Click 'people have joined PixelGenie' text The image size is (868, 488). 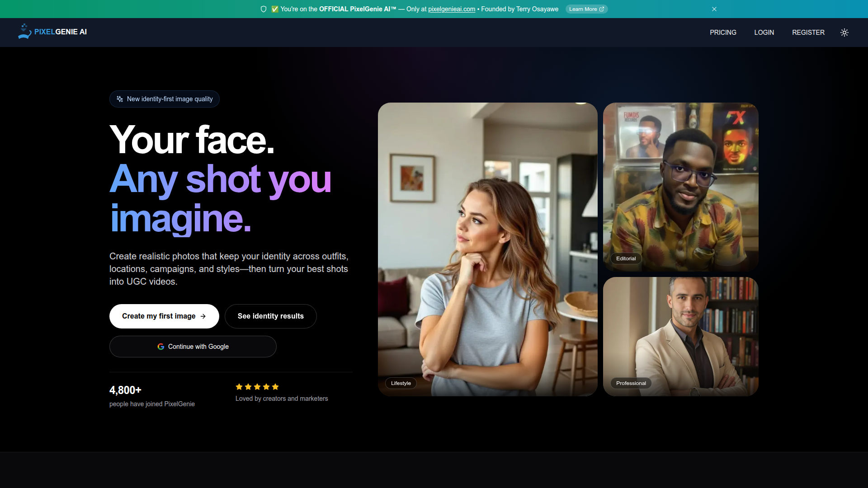[x=152, y=404]
